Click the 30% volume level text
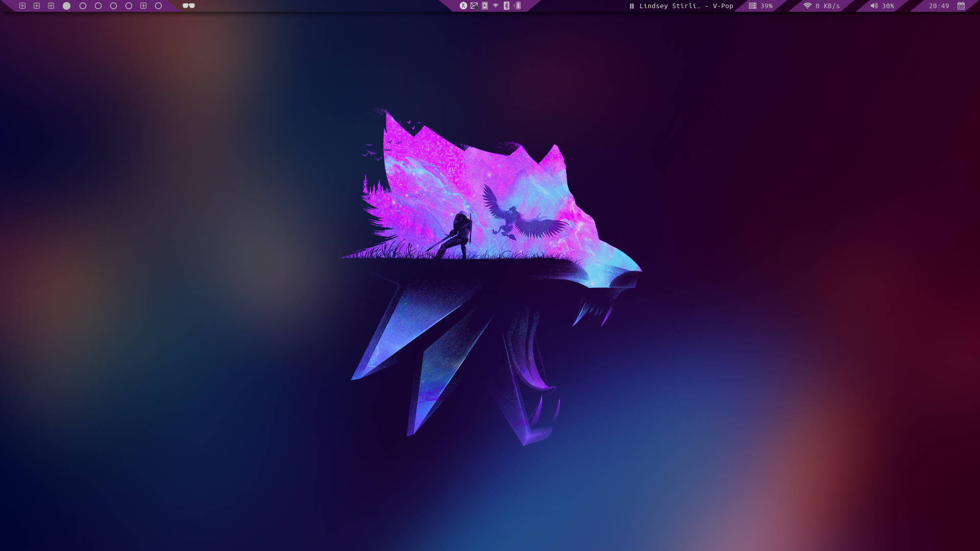980x551 pixels. click(888, 6)
